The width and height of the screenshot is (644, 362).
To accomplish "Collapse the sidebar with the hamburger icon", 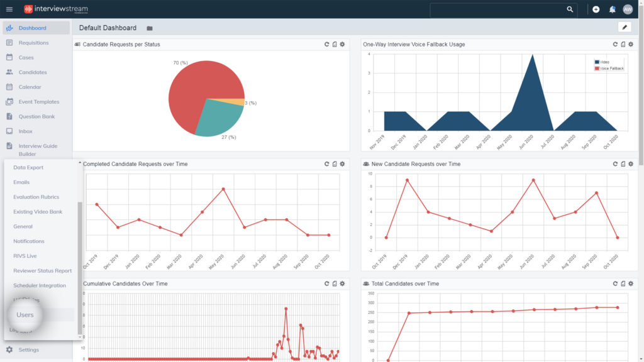I will [x=9, y=9].
